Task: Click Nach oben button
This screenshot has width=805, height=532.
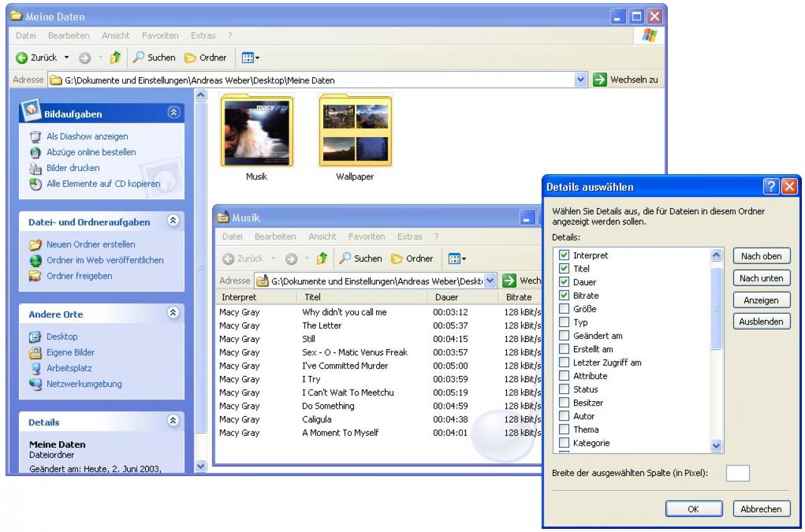Action: 762,256
